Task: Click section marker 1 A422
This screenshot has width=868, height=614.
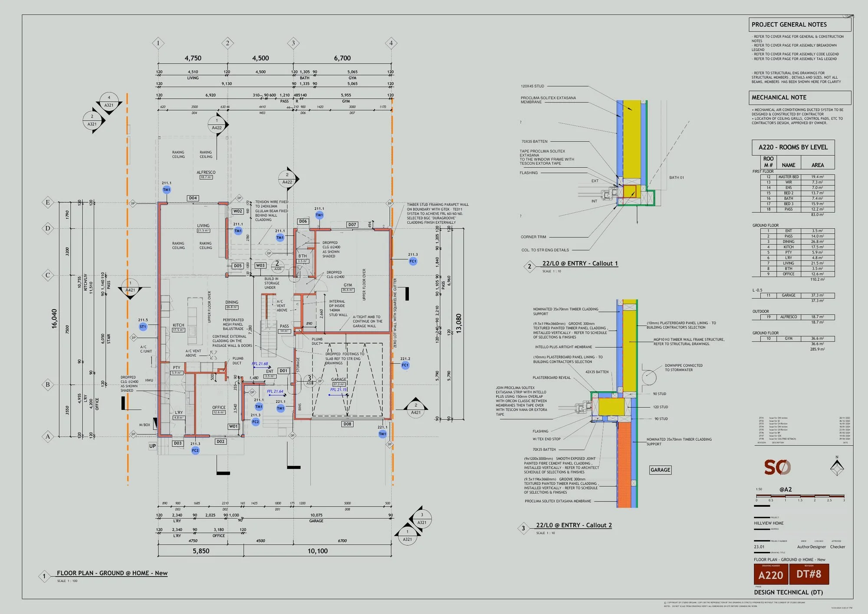Action: 217,124
